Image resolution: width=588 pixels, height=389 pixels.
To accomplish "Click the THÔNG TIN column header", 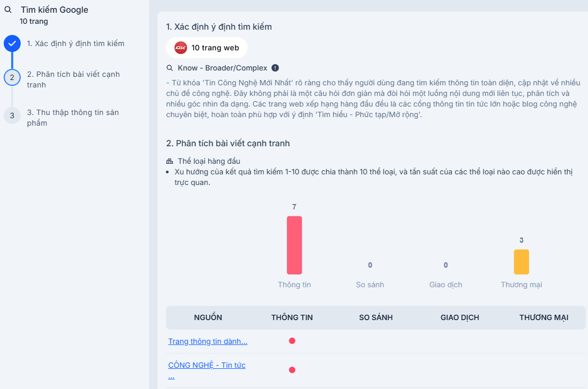I will tap(292, 317).
